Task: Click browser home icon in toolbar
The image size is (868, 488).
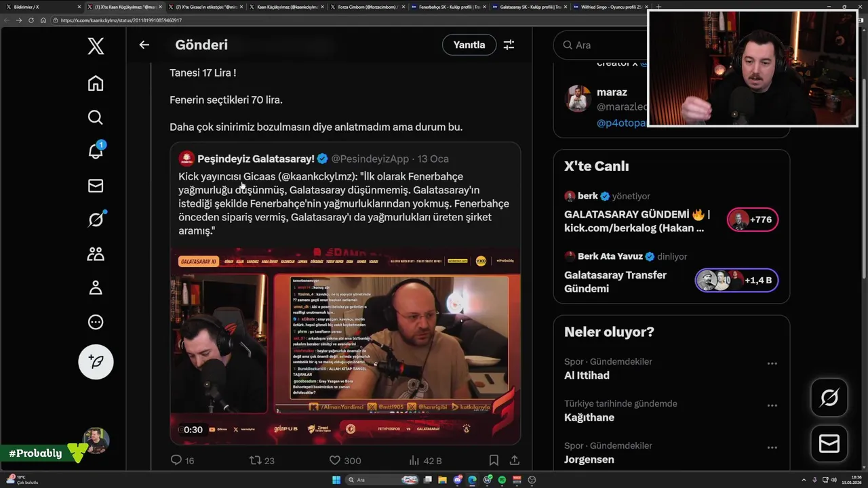Action: (43, 20)
